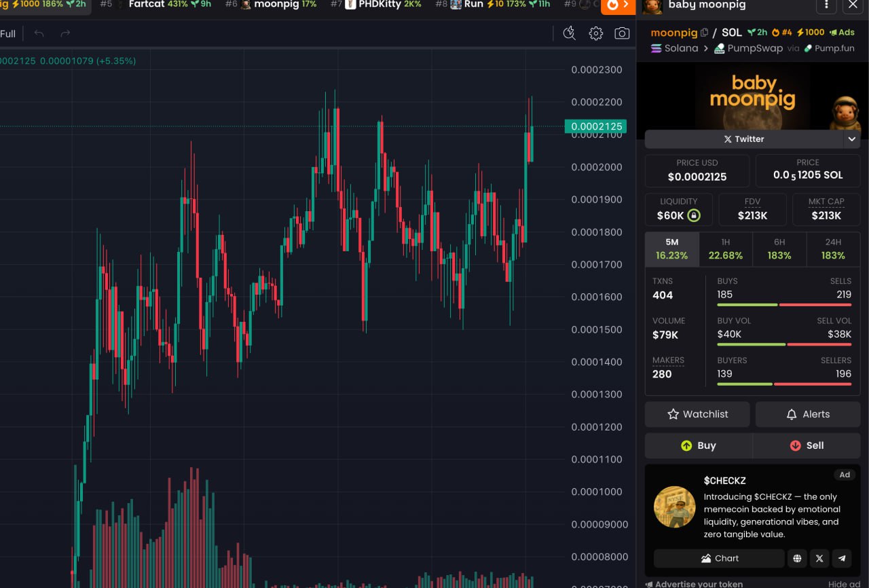Click the green Ads megaphone badge
Screen dimensions: 869x588
tap(842, 33)
